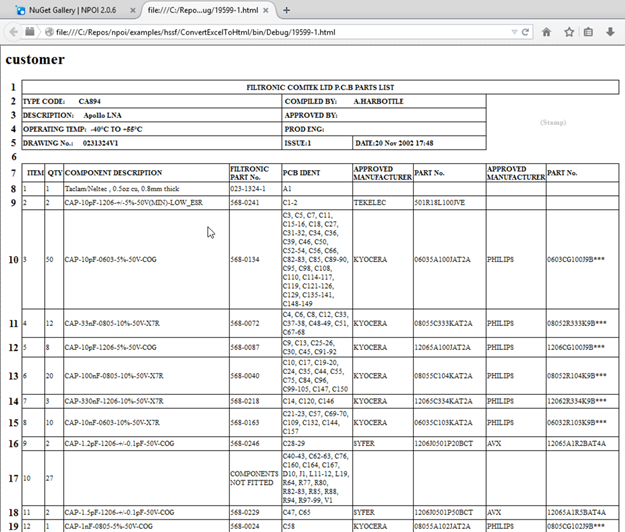Open the bookmarks list icon
The width and height of the screenshot is (625, 532).
click(588, 32)
